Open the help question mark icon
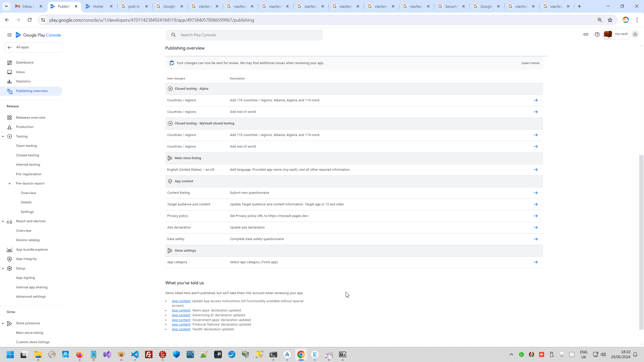Image resolution: width=644 pixels, height=362 pixels. [x=597, y=34]
